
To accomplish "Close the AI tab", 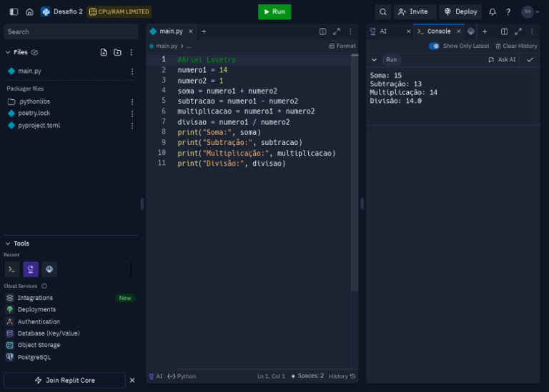I will click(408, 31).
